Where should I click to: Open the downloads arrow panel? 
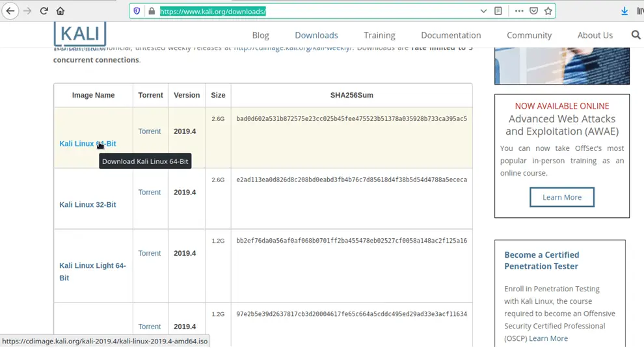point(624,11)
